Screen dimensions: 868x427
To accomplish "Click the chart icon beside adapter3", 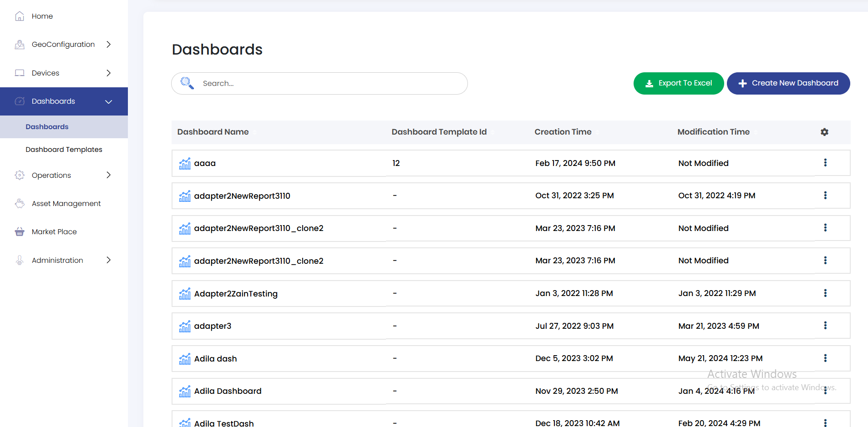I will click(x=185, y=326).
